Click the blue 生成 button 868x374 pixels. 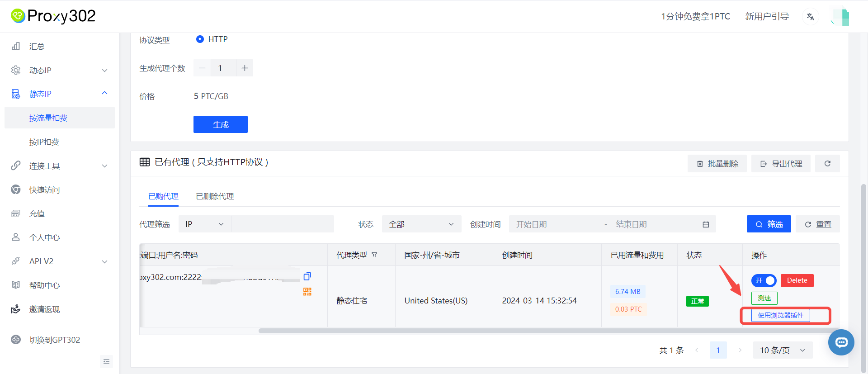(x=221, y=124)
